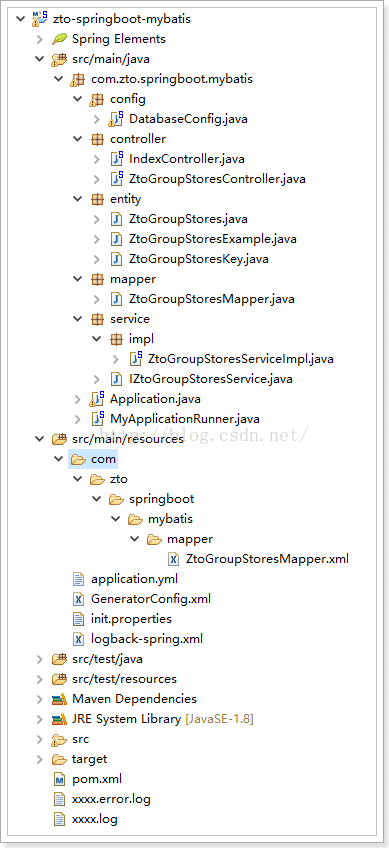389x848 pixels.
Task: Click the ZtoGroupStores.java file icon
Action: click(x=116, y=219)
